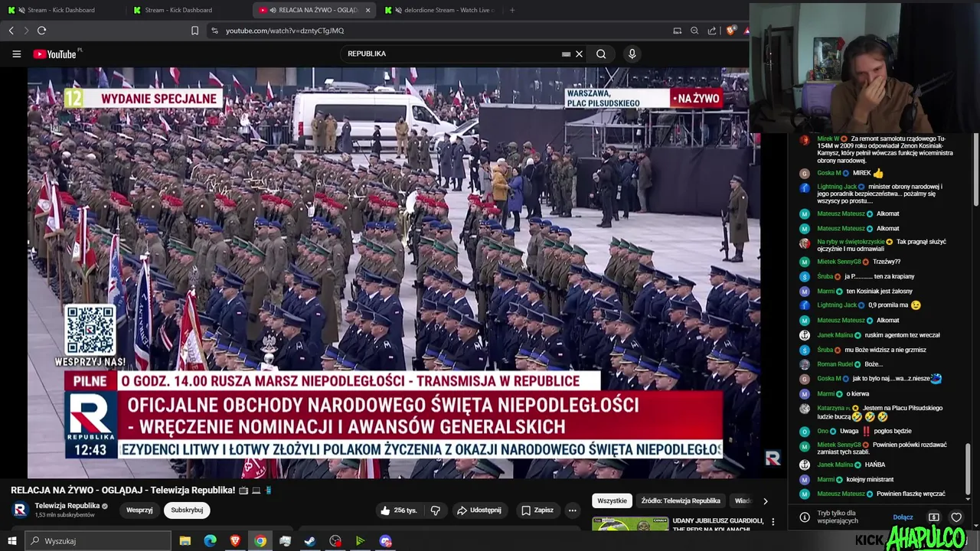
Task: Dislike the video
Action: 435,510
